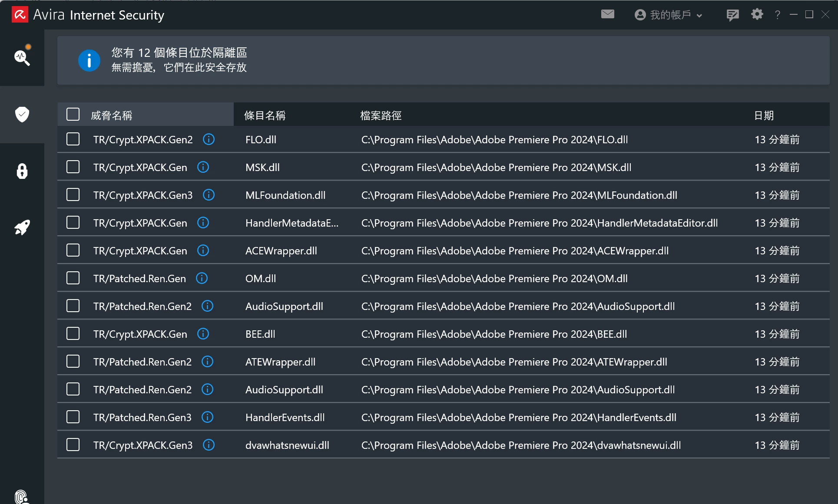Viewport: 838px width, 504px height.
Task: Open settings via the gear icon
Action: [757, 14]
